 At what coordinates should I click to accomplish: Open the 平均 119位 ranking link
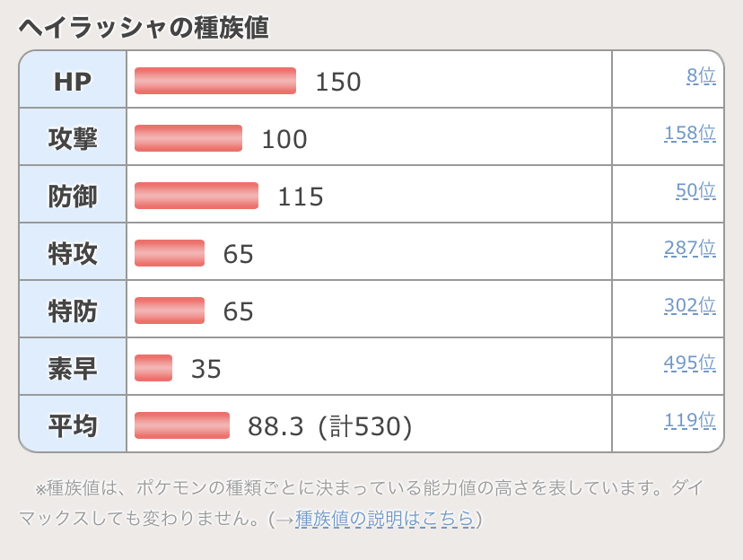(690, 420)
